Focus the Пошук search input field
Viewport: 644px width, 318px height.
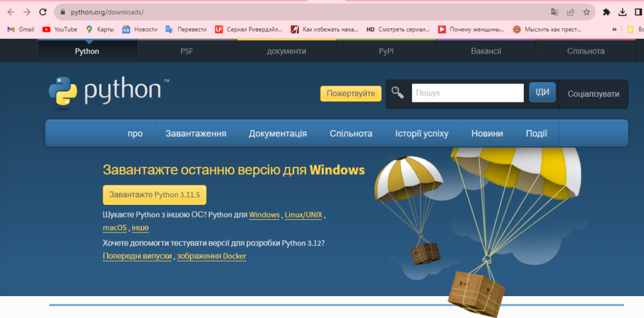point(467,93)
